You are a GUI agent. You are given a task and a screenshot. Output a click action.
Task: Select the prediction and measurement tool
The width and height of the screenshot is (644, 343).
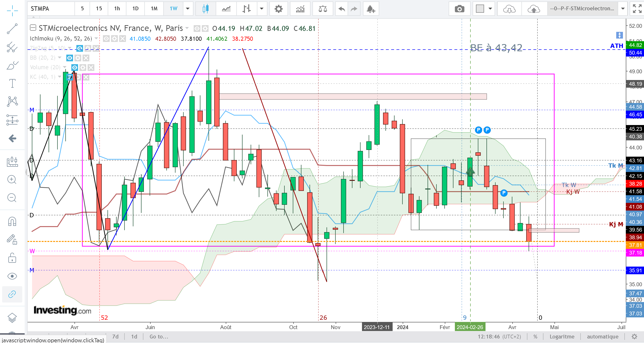coord(12,120)
